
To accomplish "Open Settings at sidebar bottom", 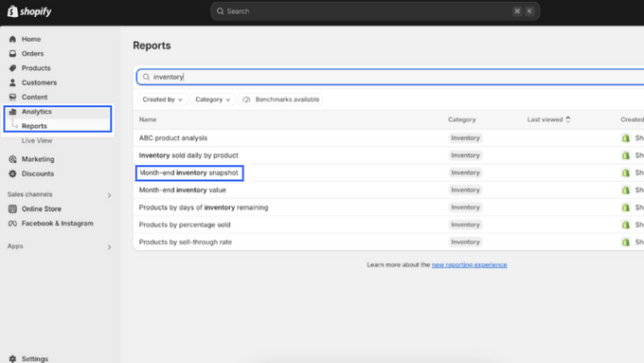I will point(35,359).
